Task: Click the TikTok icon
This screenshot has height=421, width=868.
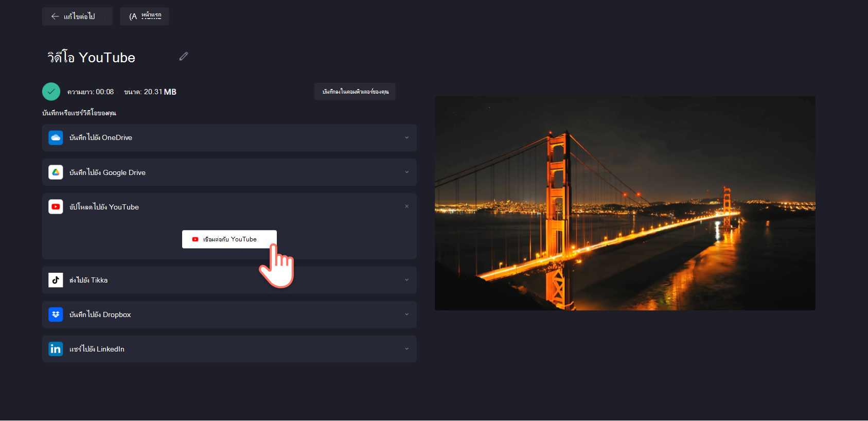Action: (x=56, y=280)
